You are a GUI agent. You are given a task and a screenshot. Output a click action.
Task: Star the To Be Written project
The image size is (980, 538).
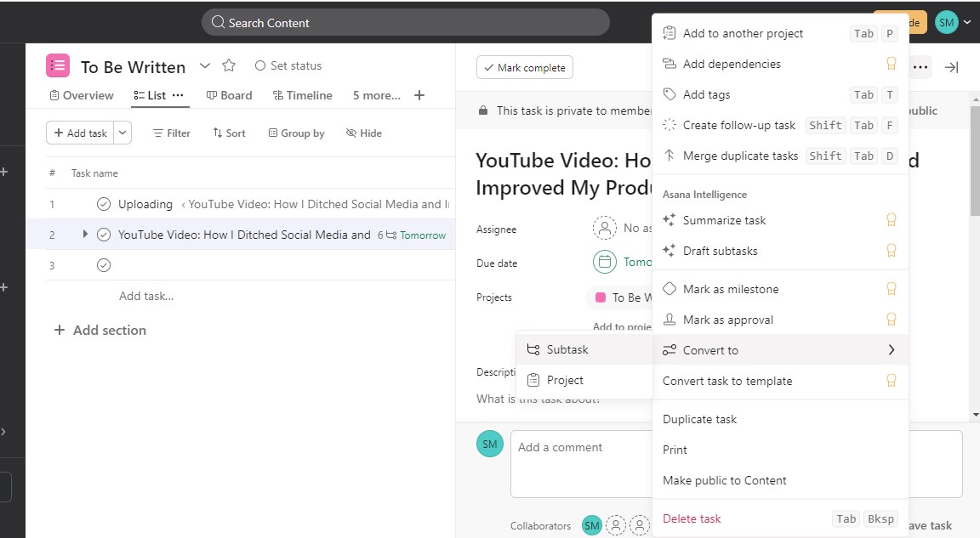click(x=229, y=65)
